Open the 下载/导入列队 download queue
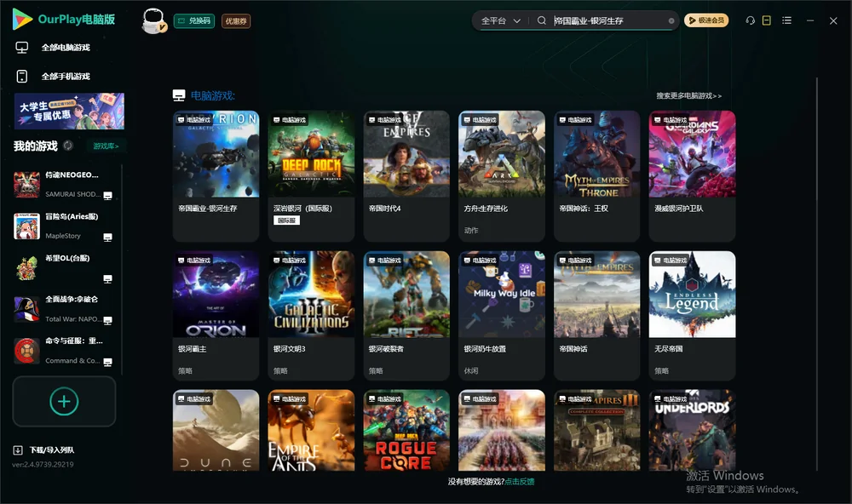The image size is (852, 504). pos(44,450)
